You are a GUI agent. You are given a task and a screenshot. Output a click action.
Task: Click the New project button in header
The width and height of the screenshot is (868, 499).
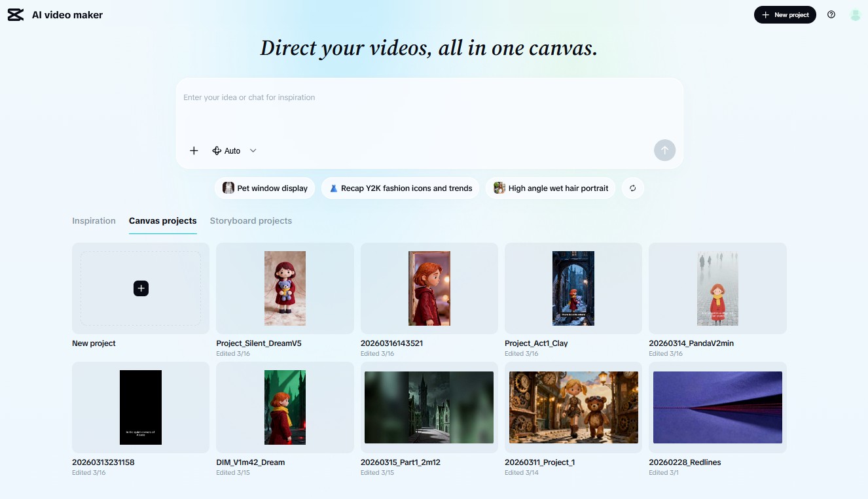coord(784,14)
